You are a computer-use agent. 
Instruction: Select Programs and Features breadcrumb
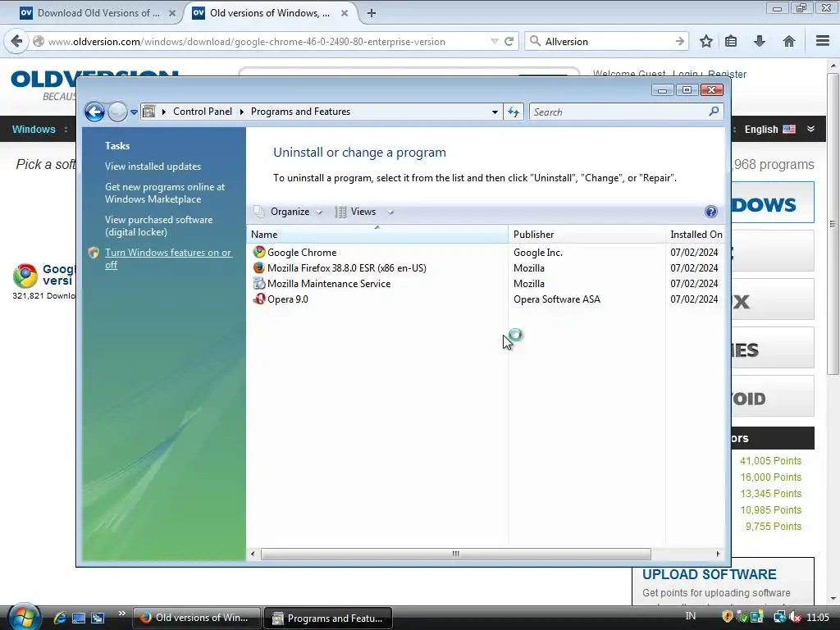pyautogui.click(x=300, y=112)
